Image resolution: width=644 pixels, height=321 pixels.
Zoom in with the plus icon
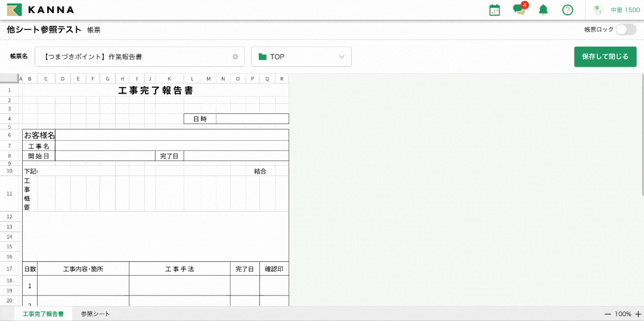(x=638, y=314)
